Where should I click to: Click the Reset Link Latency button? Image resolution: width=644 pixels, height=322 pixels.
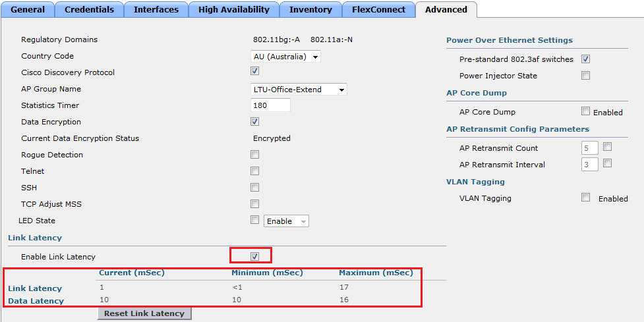pos(144,313)
